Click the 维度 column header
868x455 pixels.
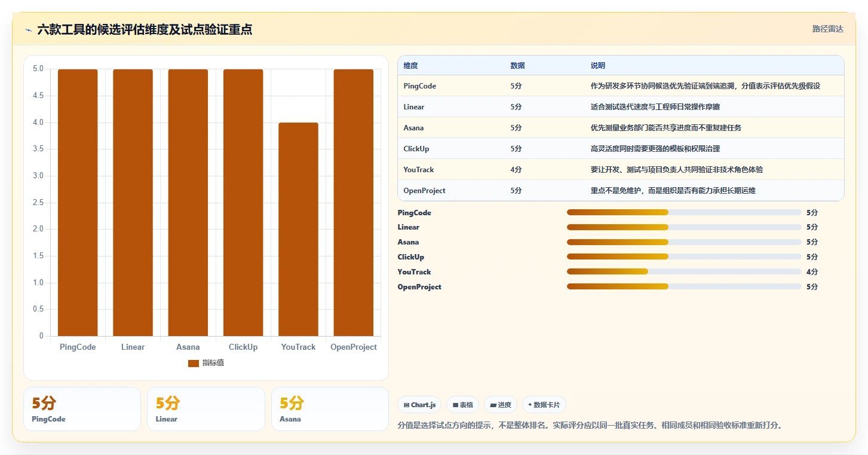click(410, 65)
